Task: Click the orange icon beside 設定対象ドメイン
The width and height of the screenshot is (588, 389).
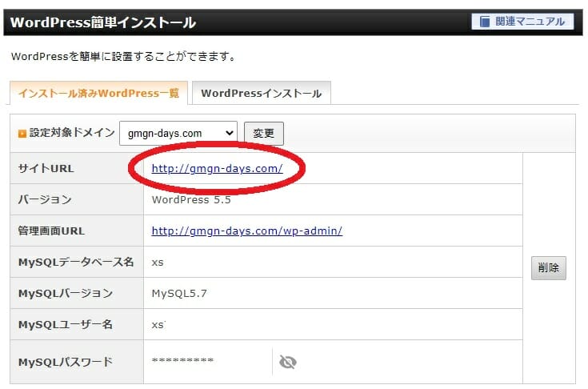Action: 22,133
